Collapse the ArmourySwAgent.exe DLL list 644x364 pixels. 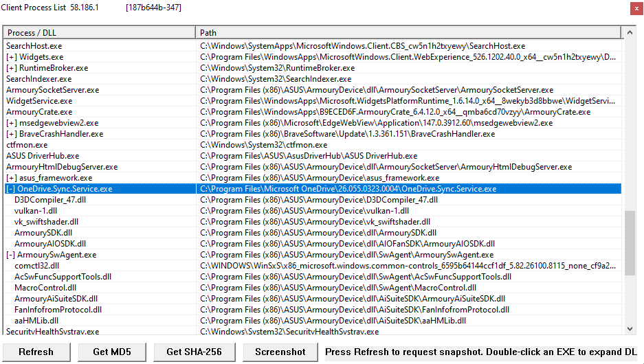pyautogui.click(x=11, y=255)
